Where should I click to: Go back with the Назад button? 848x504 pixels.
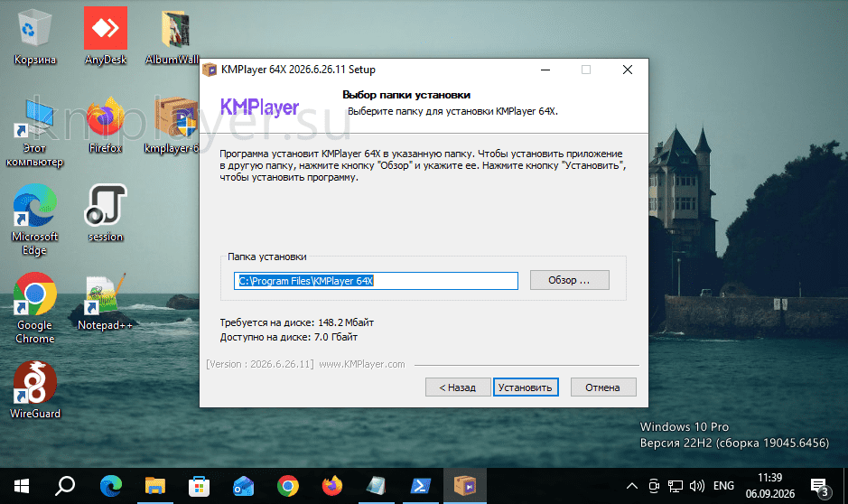pos(458,387)
